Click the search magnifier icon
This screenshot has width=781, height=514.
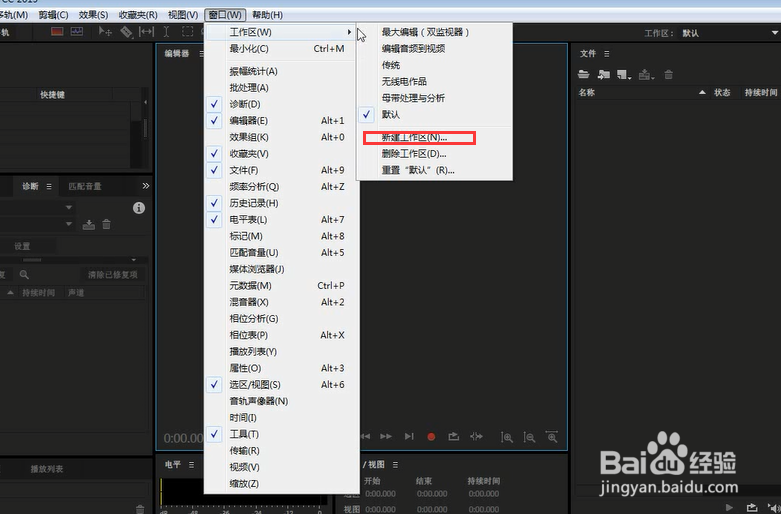point(24,274)
